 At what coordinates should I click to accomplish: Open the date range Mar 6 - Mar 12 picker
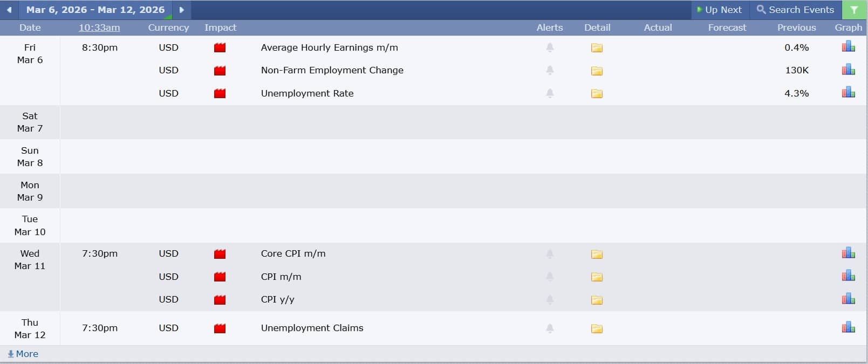coord(95,10)
